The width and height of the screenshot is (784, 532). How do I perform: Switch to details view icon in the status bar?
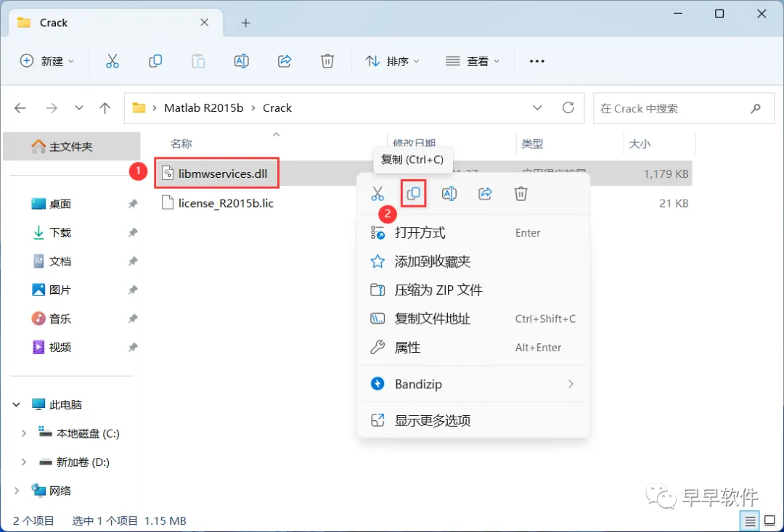750,521
